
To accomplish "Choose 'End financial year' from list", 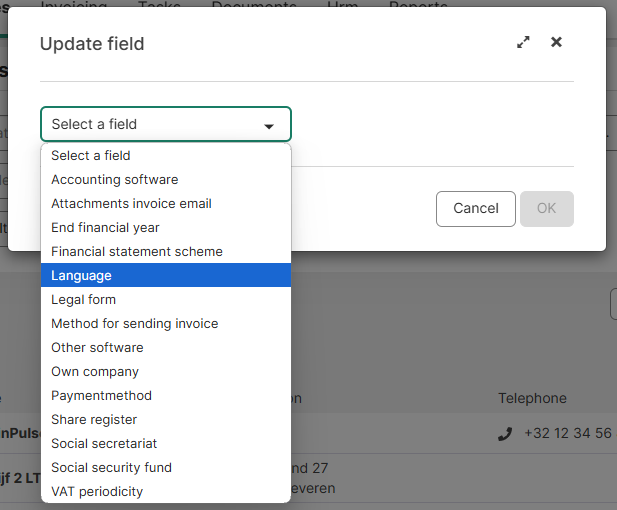I will [x=166, y=227].
